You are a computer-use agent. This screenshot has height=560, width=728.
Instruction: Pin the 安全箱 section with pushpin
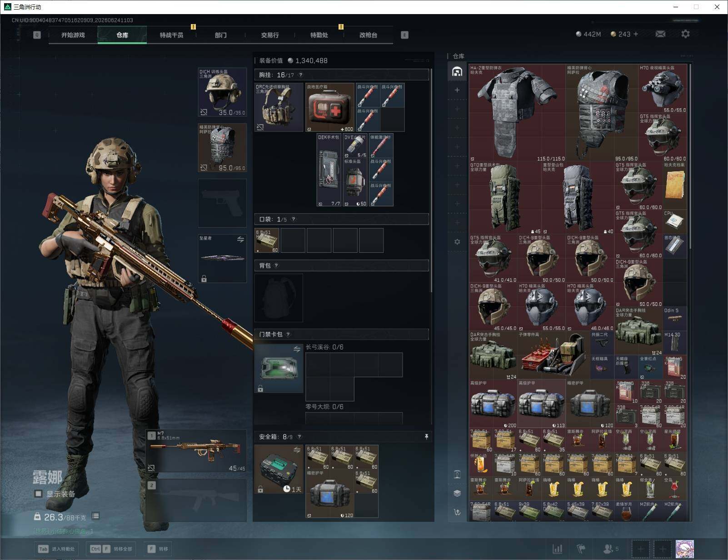426,437
